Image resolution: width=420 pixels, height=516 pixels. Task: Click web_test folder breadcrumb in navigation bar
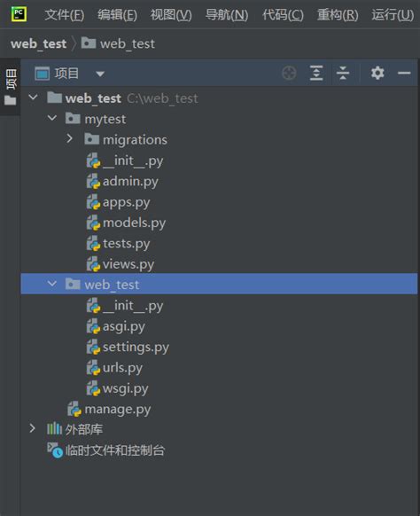click(118, 43)
